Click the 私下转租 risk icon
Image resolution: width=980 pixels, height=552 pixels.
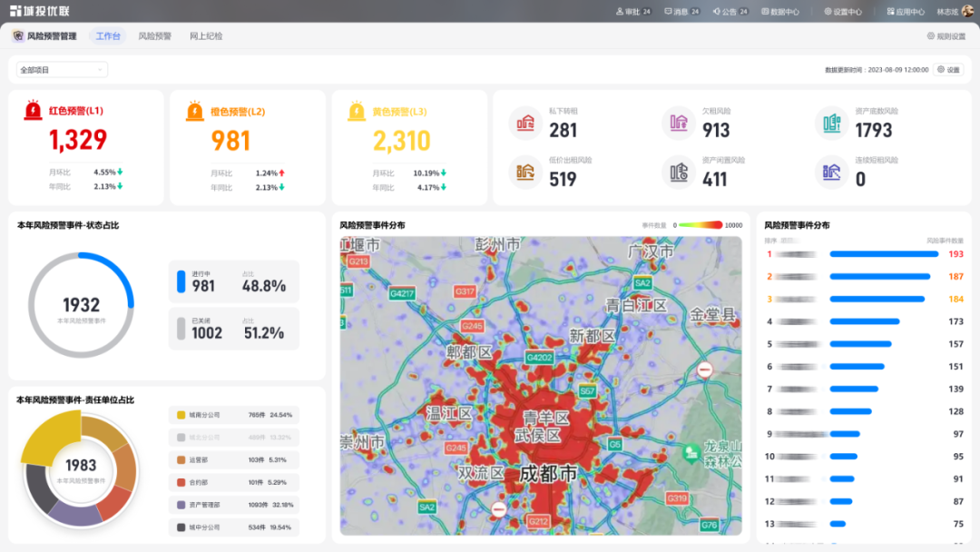524,123
